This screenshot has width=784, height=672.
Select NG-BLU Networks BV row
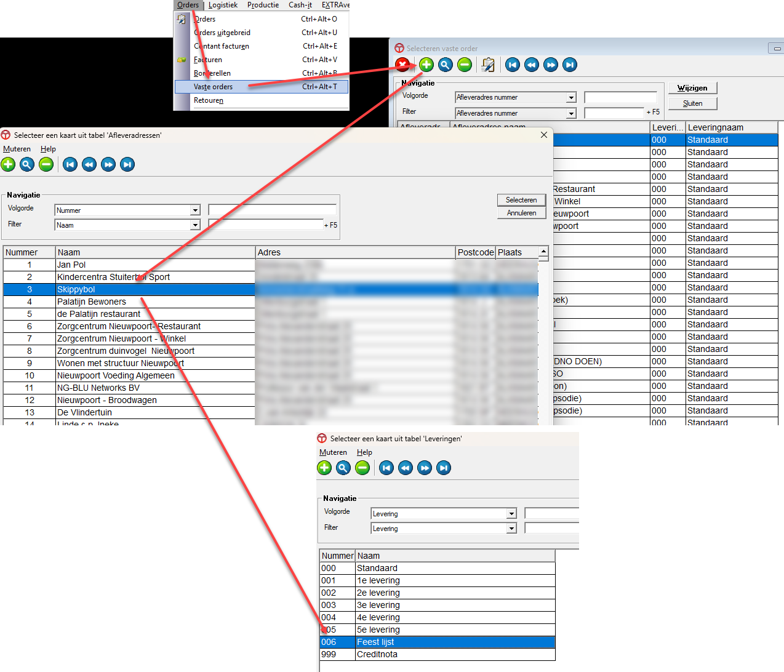271,388
